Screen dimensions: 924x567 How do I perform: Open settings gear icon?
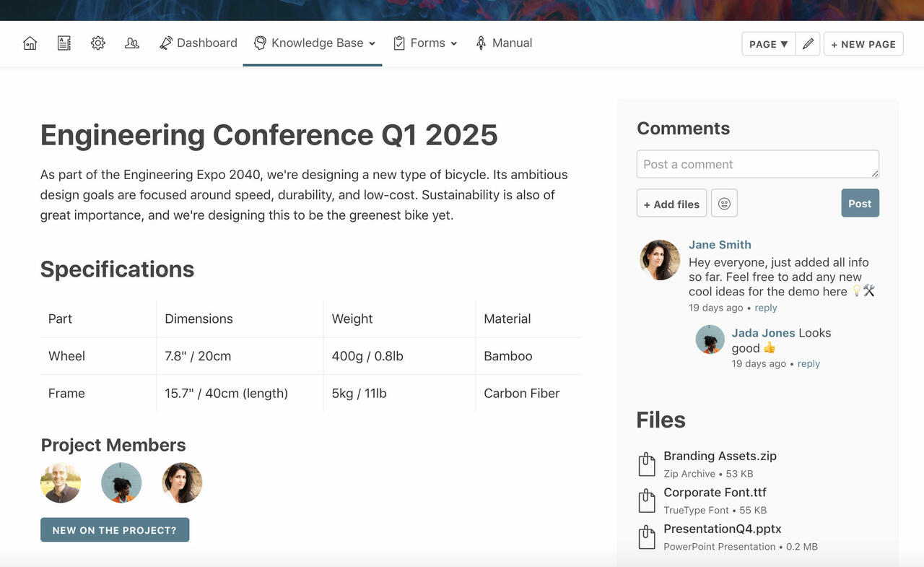pyautogui.click(x=98, y=43)
